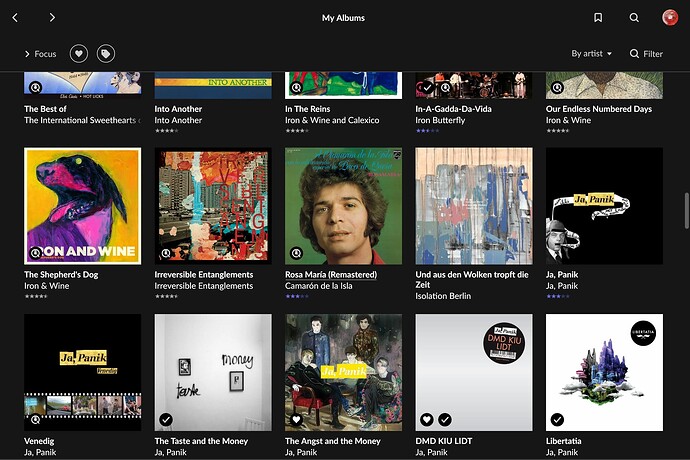Image resolution: width=690 pixels, height=460 pixels.
Task: Open Rosa María album cover
Action: click(x=343, y=206)
